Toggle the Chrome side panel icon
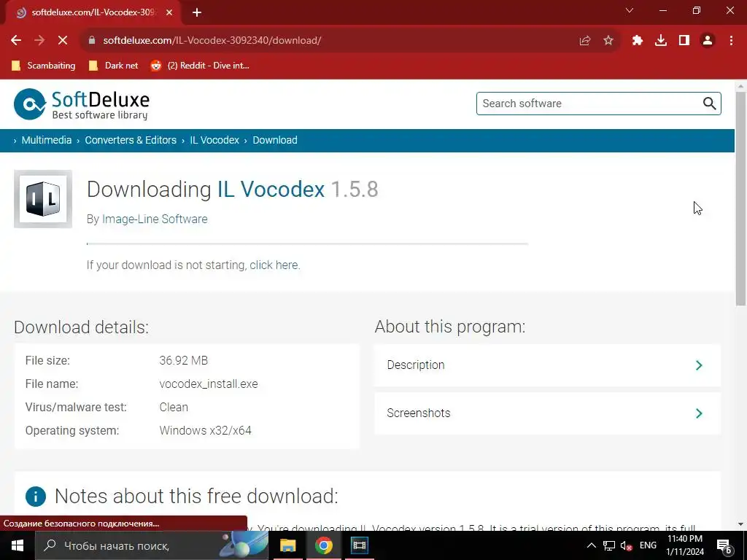Image resolution: width=747 pixels, height=560 pixels. pos(684,41)
